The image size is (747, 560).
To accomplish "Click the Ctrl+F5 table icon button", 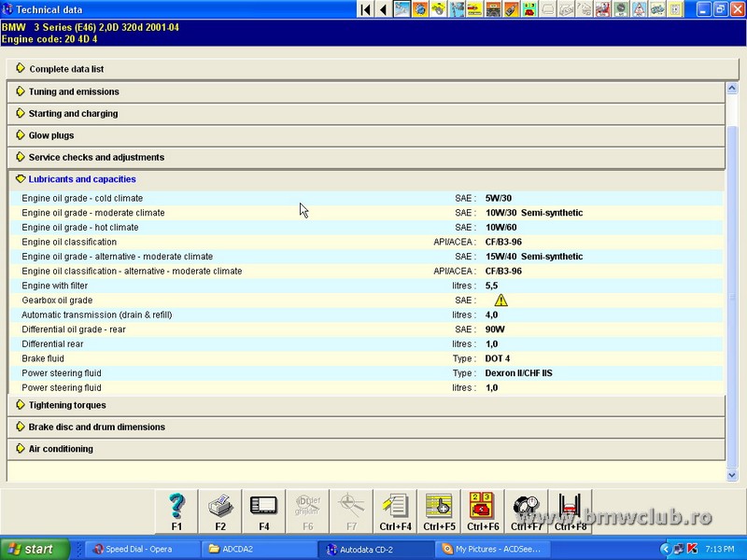I will (x=439, y=511).
